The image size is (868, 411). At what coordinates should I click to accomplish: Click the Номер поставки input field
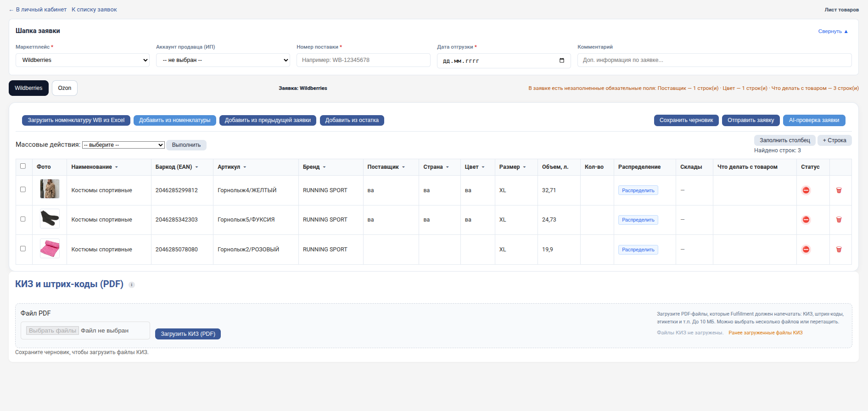[x=363, y=60]
